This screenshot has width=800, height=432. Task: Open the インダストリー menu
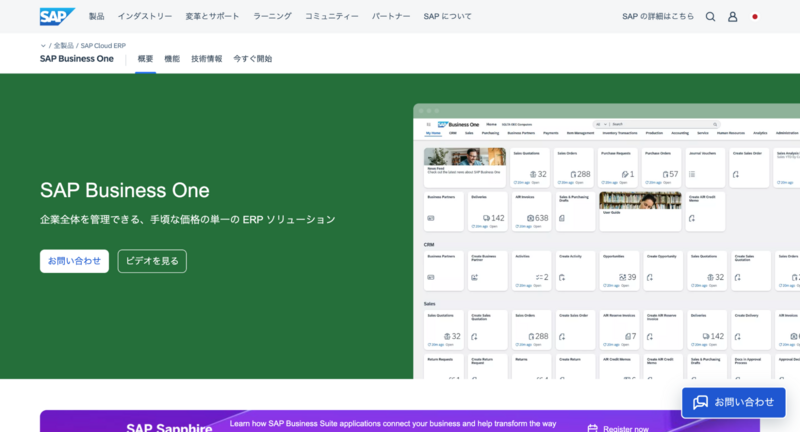[145, 16]
